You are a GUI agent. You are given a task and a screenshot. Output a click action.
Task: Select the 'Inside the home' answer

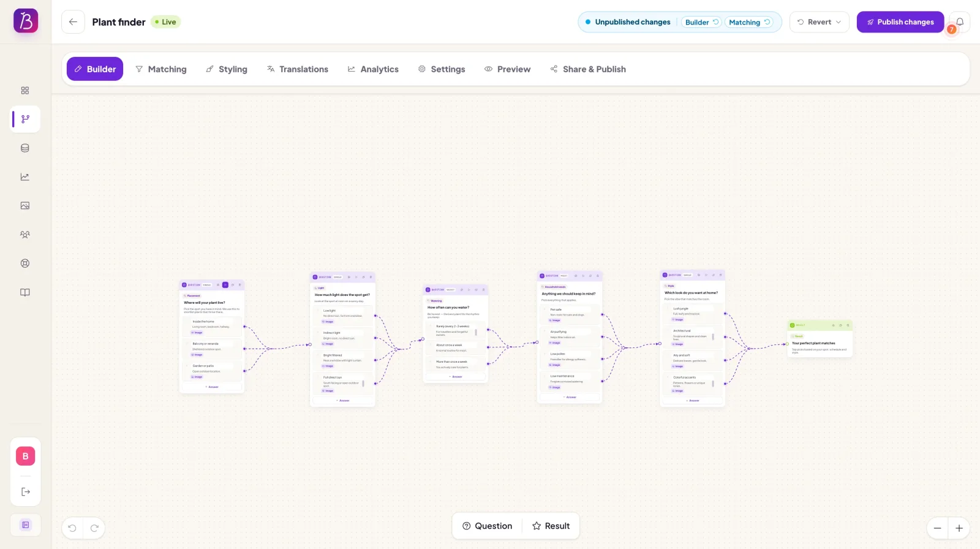(x=212, y=327)
